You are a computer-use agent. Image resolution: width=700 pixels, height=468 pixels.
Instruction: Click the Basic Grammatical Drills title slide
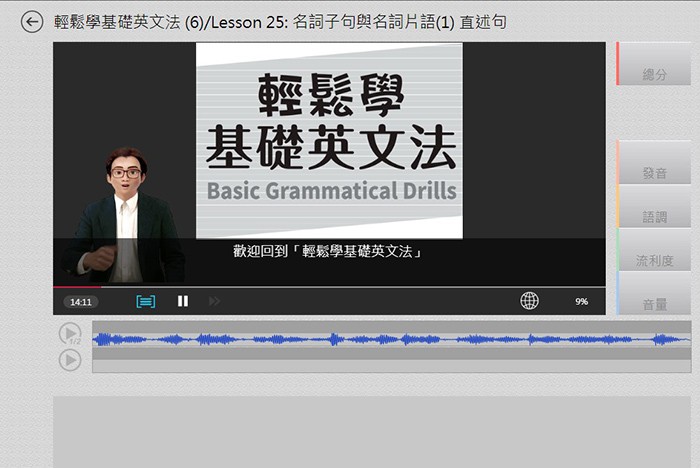[329, 140]
